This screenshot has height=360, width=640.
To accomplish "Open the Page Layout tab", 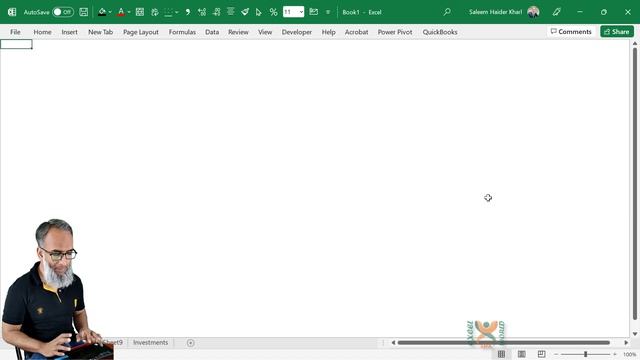I will tap(141, 32).
